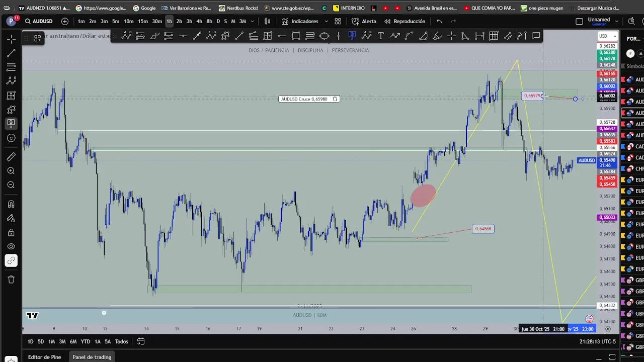Open the AUDUSD symbol search
644x362 pixels.
tap(39, 21)
